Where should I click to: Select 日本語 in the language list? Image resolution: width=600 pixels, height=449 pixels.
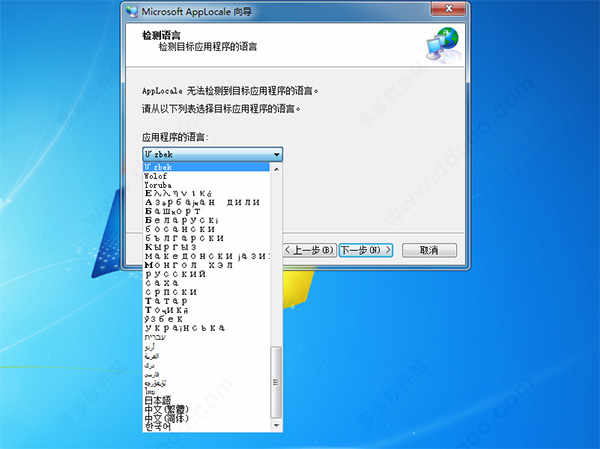(x=207, y=400)
